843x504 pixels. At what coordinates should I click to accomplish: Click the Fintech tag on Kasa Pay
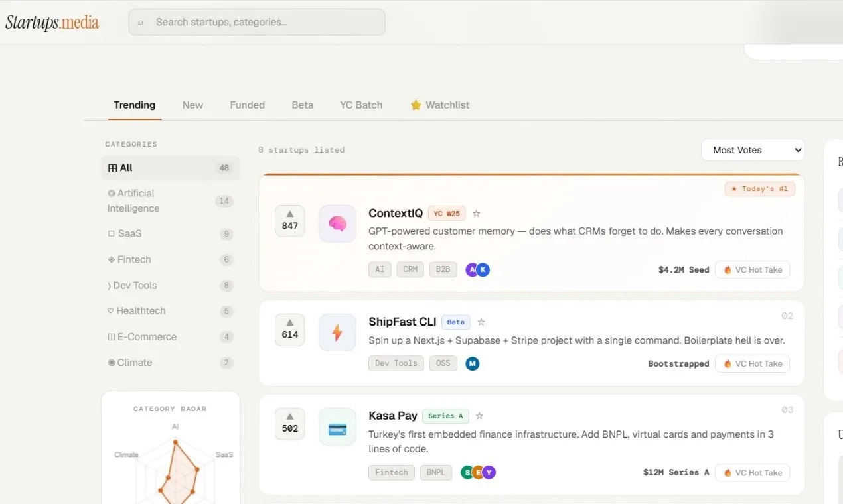tap(392, 472)
